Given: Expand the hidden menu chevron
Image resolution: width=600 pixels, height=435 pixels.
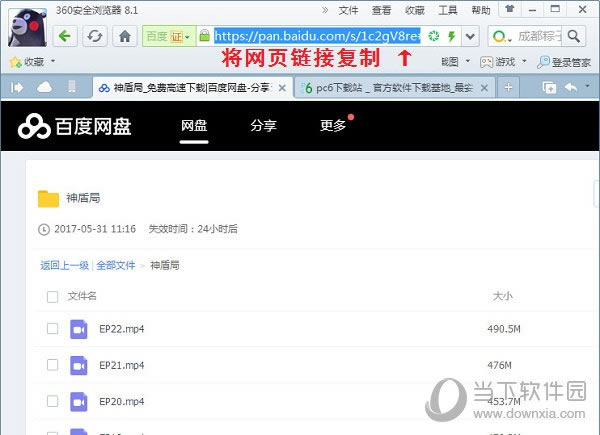Looking at the screenshot, I should click(x=325, y=10).
